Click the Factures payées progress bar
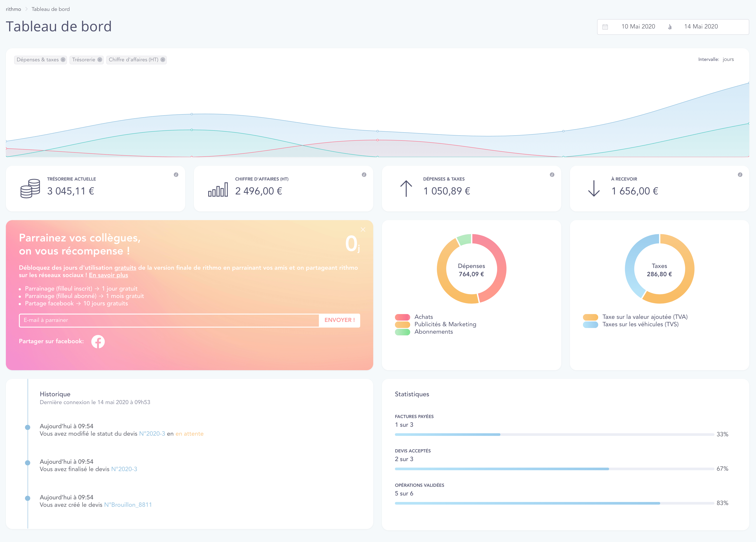756x542 pixels. pos(554,435)
